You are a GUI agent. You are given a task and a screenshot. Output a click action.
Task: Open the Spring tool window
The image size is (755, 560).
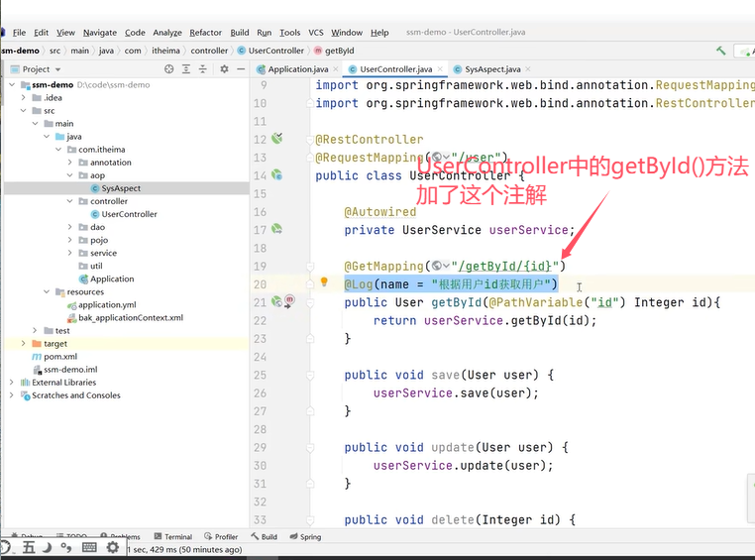305,536
